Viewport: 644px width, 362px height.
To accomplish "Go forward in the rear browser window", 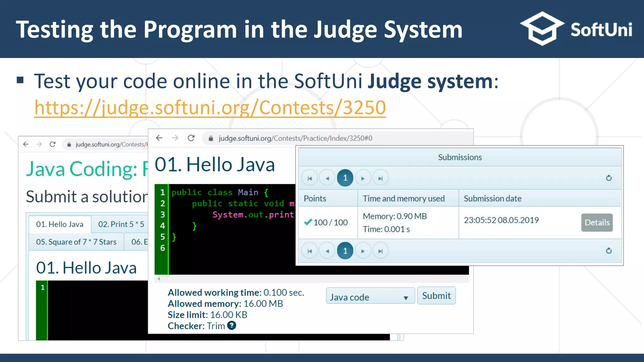I will click(x=39, y=144).
